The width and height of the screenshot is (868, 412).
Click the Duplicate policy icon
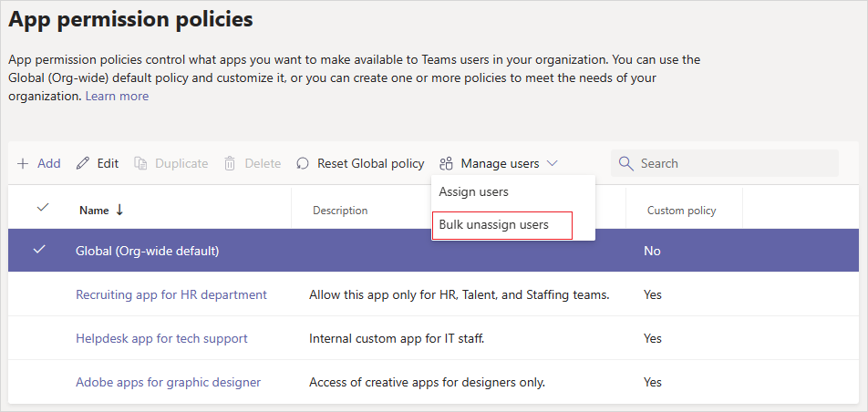(x=140, y=164)
